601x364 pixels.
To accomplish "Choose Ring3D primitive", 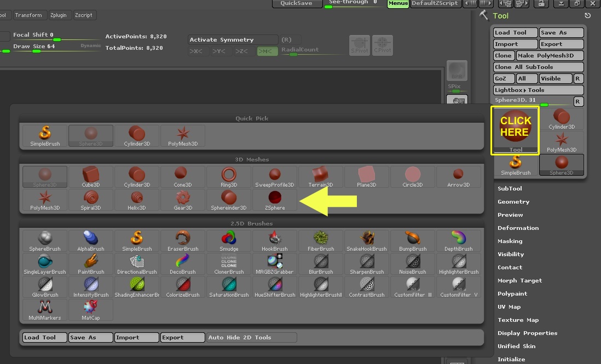I will click(229, 177).
